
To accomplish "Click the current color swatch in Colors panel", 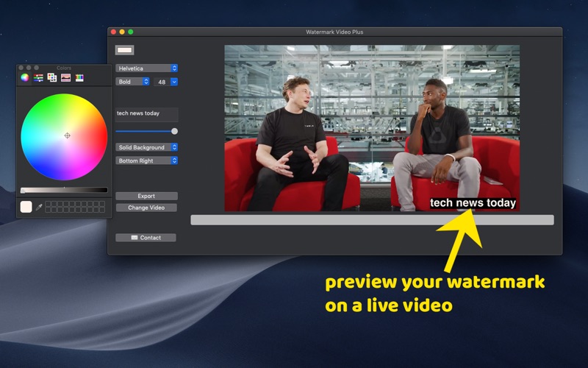I will [26, 207].
